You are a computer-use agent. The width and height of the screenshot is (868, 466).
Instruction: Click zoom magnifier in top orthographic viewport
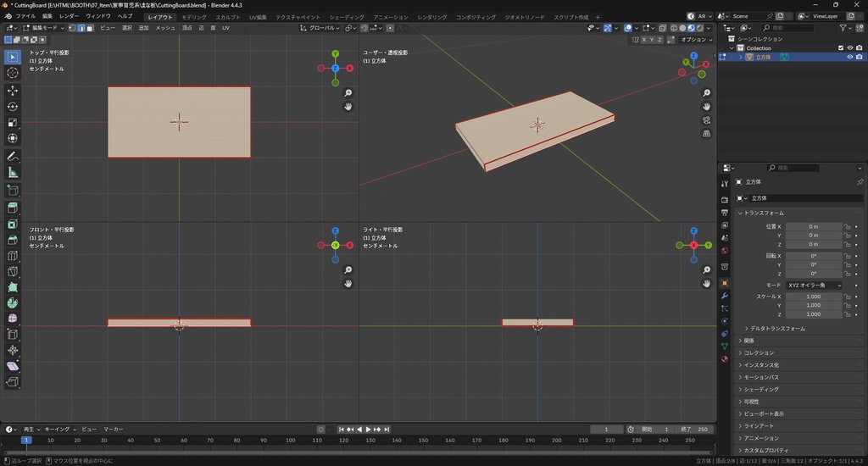click(348, 93)
